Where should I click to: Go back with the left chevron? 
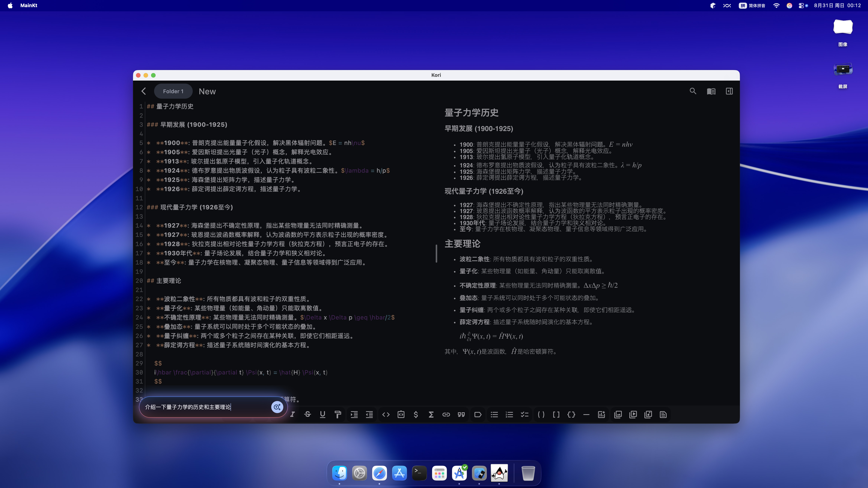pyautogui.click(x=144, y=91)
